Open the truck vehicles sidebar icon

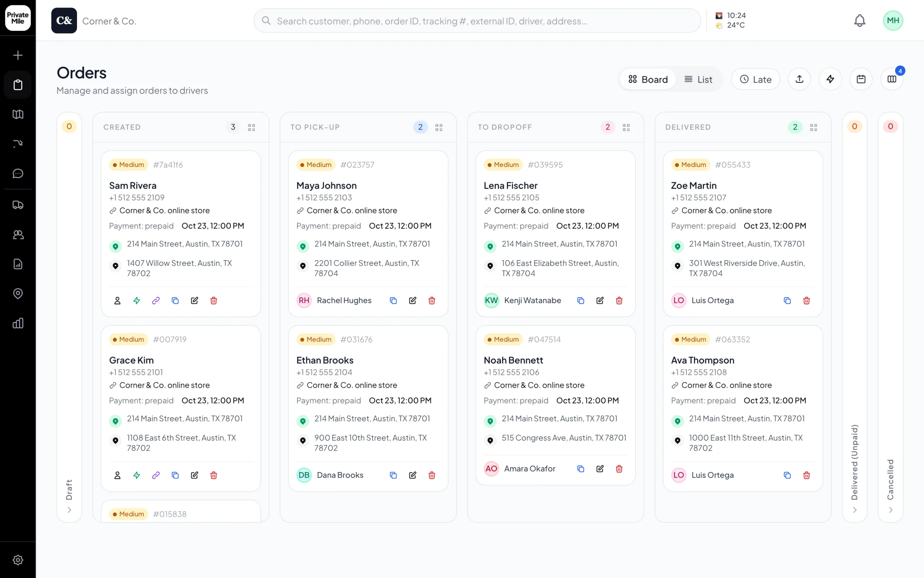coord(18,205)
